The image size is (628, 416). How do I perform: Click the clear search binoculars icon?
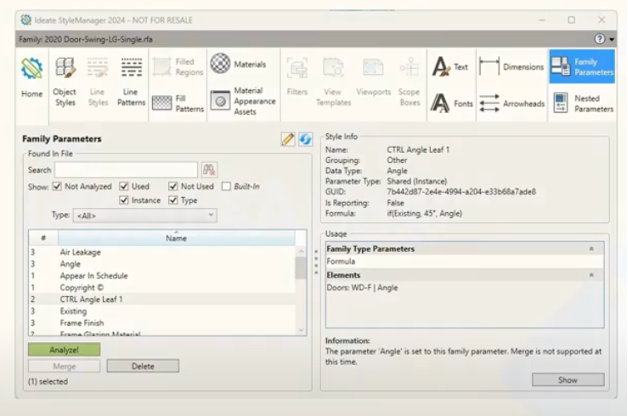pyautogui.click(x=209, y=170)
